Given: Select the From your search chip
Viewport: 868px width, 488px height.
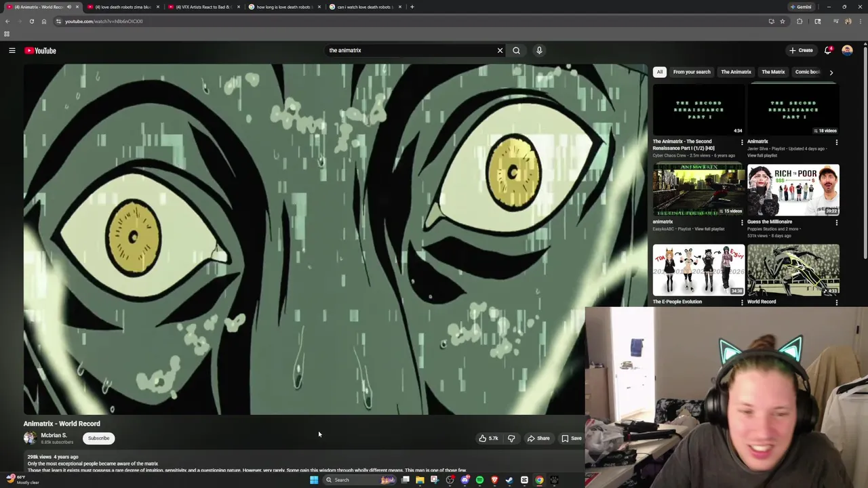Looking at the screenshot, I should [x=692, y=72].
